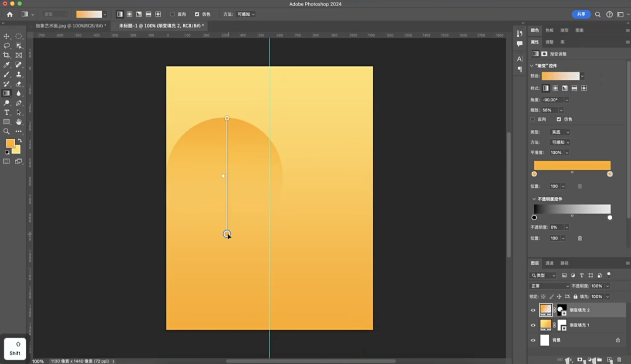
Task: Select the Horizontal Type tool
Action: click(7, 112)
